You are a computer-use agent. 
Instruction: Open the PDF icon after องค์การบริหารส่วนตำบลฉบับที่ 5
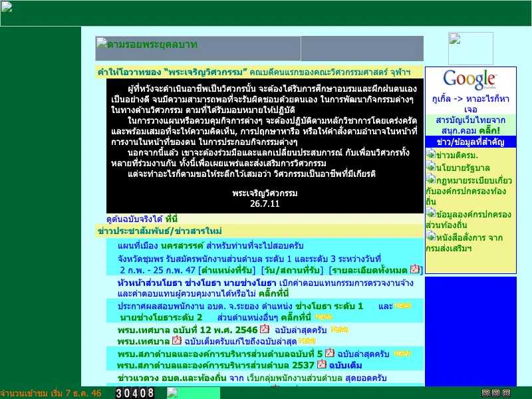pyautogui.click(x=329, y=353)
